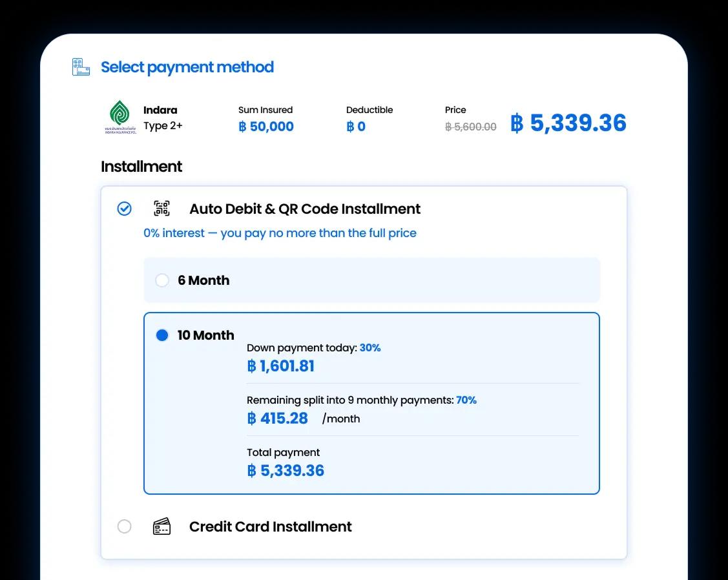Screen dimensions: 728x580
Task: Toggle the Auto Debit & QR checkmark circle
Action: (x=124, y=209)
